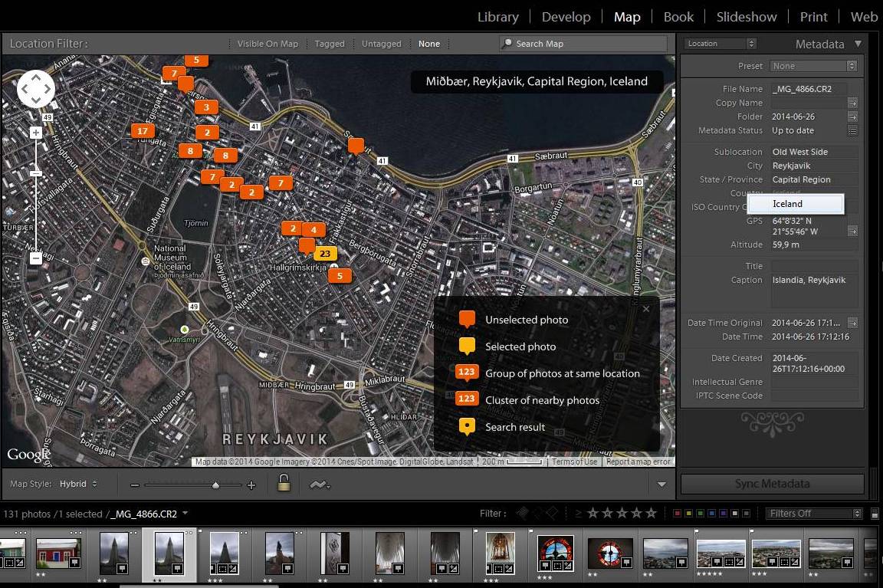Click the Metadata Status list icon

[852, 131]
